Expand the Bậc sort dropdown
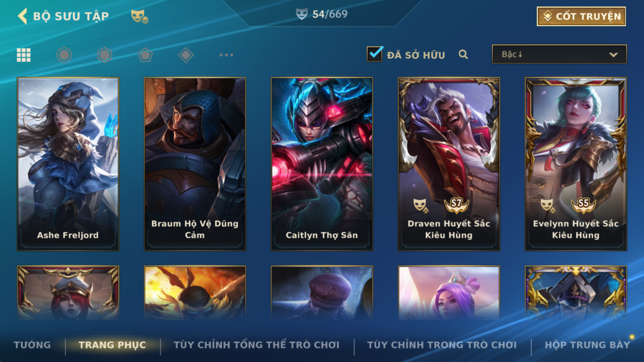 coord(559,54)
